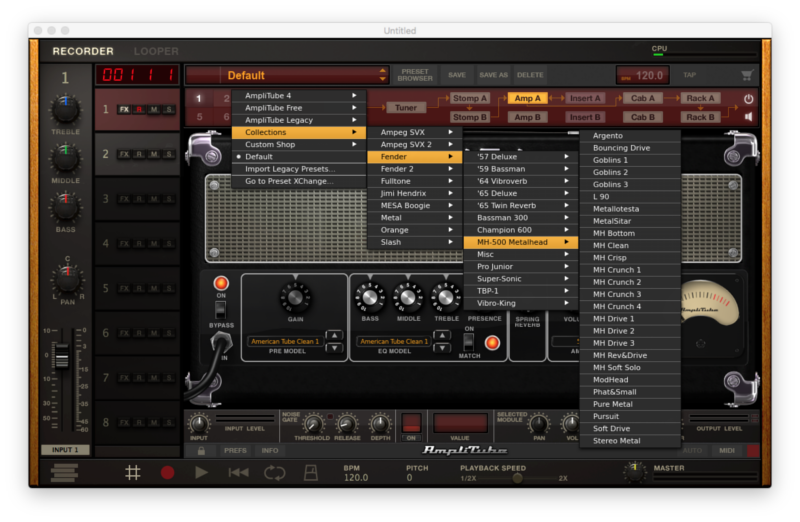Open the tracks stack icon at bottom left
Image resolution: width=800 pixels, height=522 pixels.
pos(65,473)
